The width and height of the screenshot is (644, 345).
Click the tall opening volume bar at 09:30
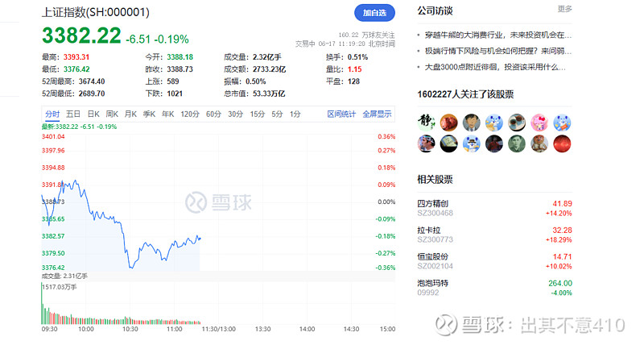pyautogui.click(x=42, y=303)
